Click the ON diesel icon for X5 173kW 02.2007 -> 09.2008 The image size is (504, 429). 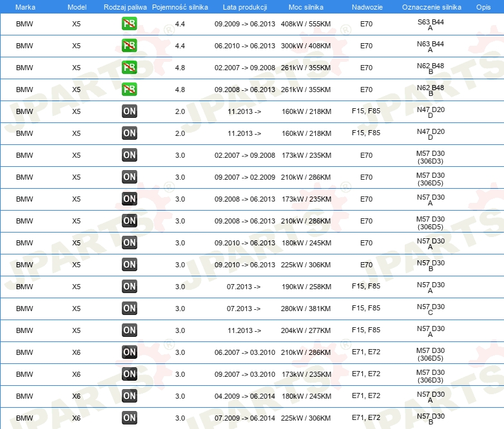pyautogui.click(x=129, y=155)
